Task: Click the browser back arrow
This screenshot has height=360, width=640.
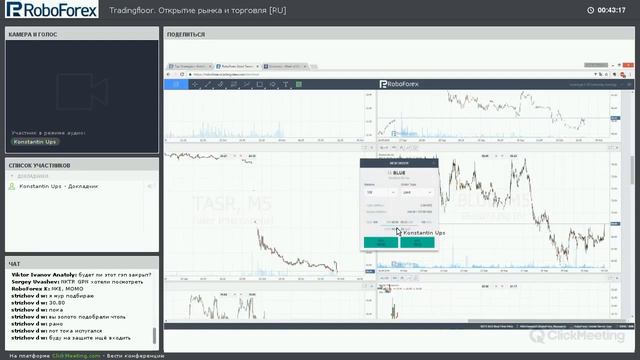Action: click(169, 74)
